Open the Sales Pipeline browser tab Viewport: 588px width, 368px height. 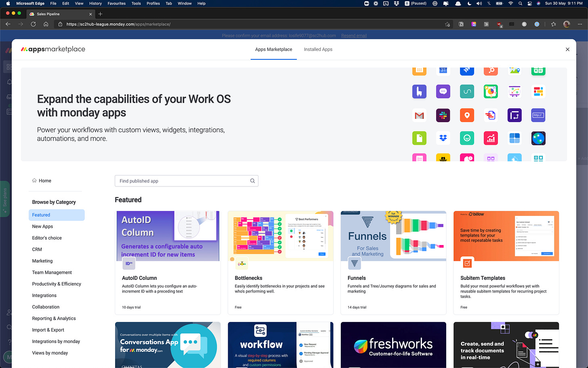[61, 14]
